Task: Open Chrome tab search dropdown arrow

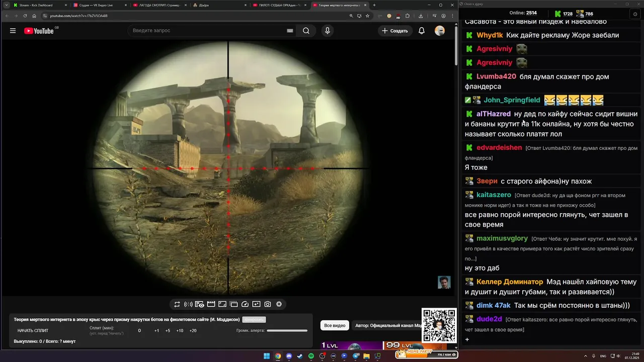Action: click(x=7, y=5)
